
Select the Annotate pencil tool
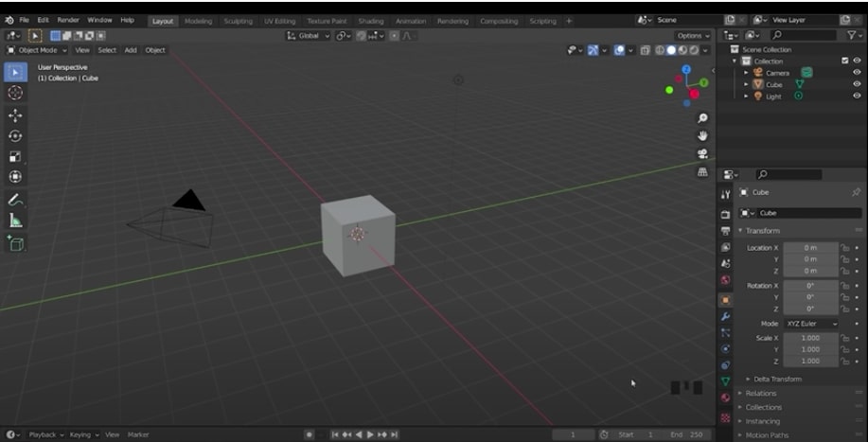click(x=15, y=201)
